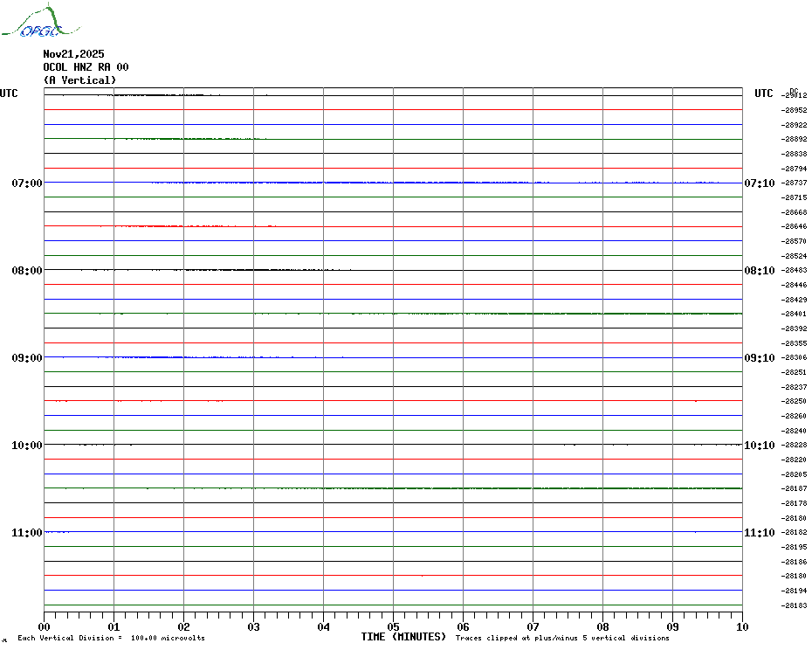Click the 10:00 hour label
The height and width of the screenshot is (650, 812).
point(26,446)
